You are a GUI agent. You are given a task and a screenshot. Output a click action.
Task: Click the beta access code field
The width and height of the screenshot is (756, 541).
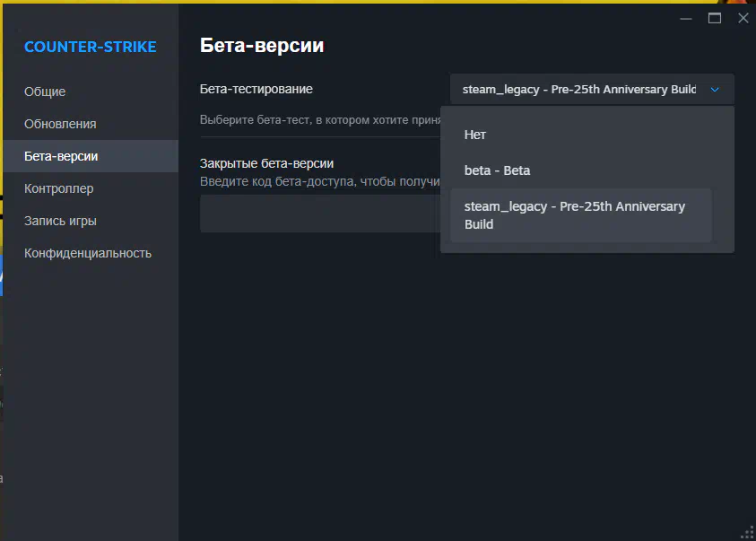[321, 214]
